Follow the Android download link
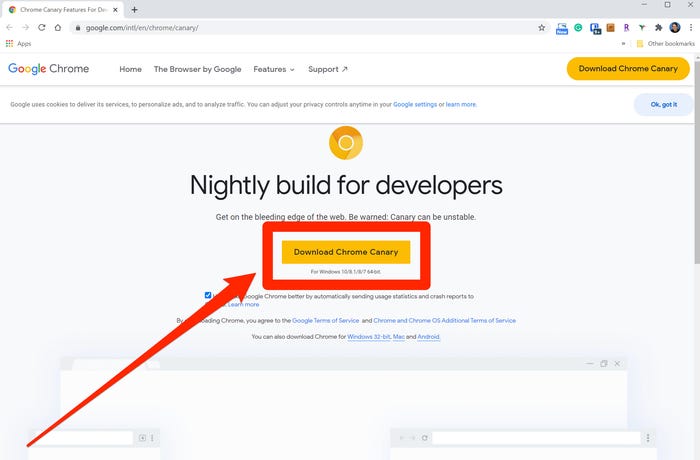Screen dimensions: 700x460 (428, 337)
